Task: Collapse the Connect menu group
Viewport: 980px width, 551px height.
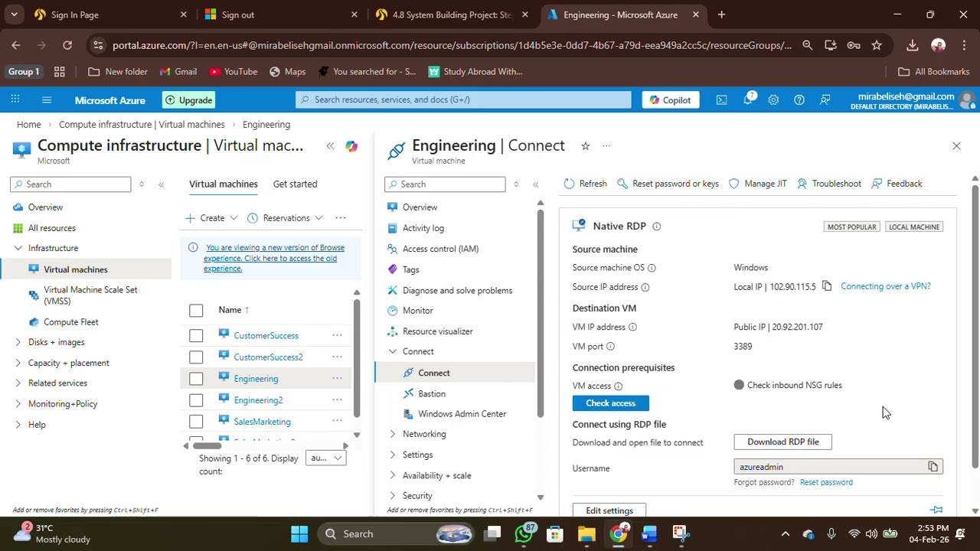Action: click(x=393, y=351)
